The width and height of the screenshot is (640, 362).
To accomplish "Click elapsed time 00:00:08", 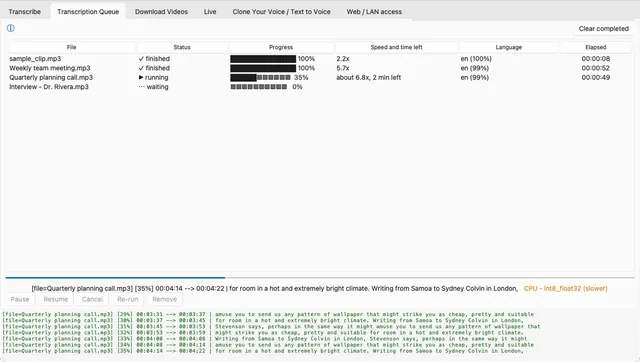I will 596,59.
